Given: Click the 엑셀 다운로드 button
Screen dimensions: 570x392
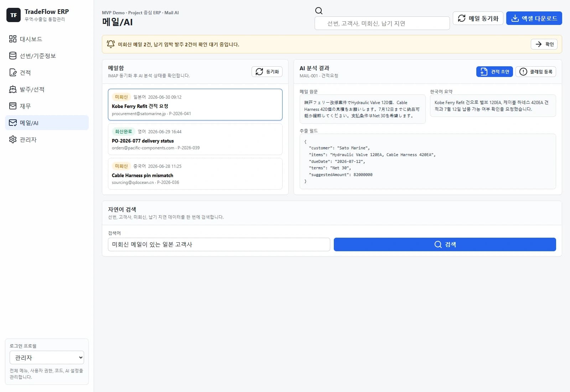Looking at the screenshot, I should coord(534,18).
